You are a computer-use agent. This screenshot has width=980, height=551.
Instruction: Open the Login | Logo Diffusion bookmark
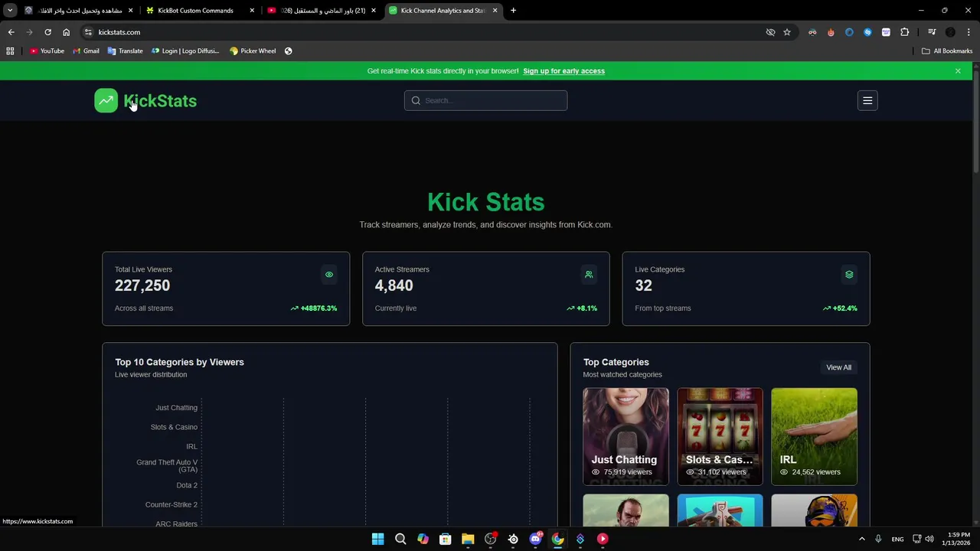[x=185, y=51]
